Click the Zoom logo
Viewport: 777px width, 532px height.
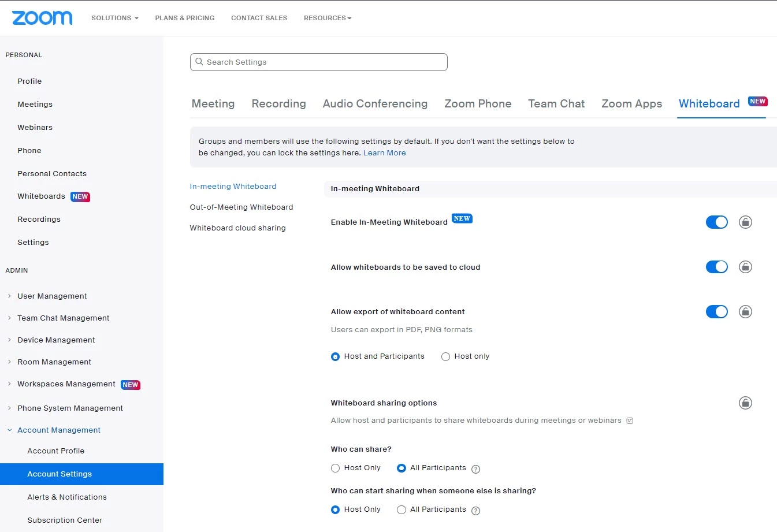[42, 18]
